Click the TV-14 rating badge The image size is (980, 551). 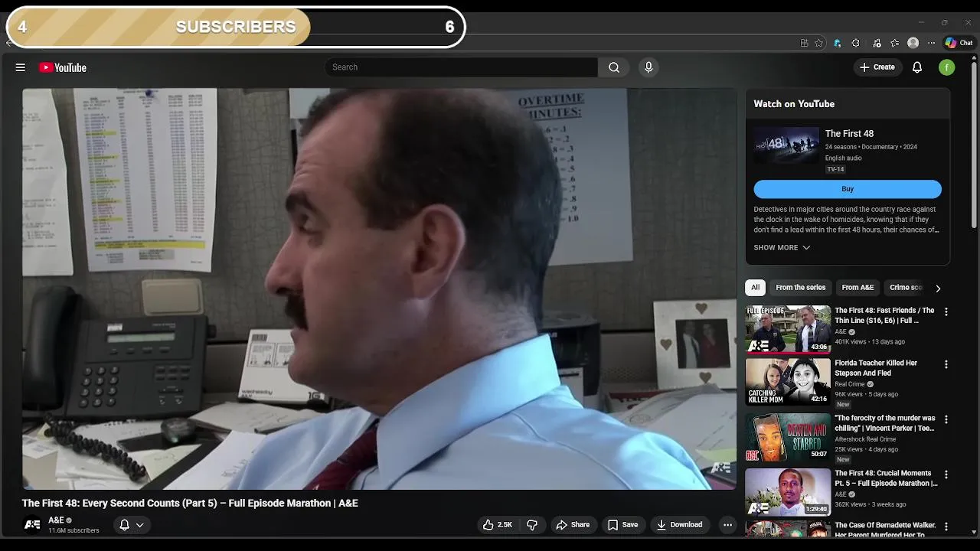835,170
